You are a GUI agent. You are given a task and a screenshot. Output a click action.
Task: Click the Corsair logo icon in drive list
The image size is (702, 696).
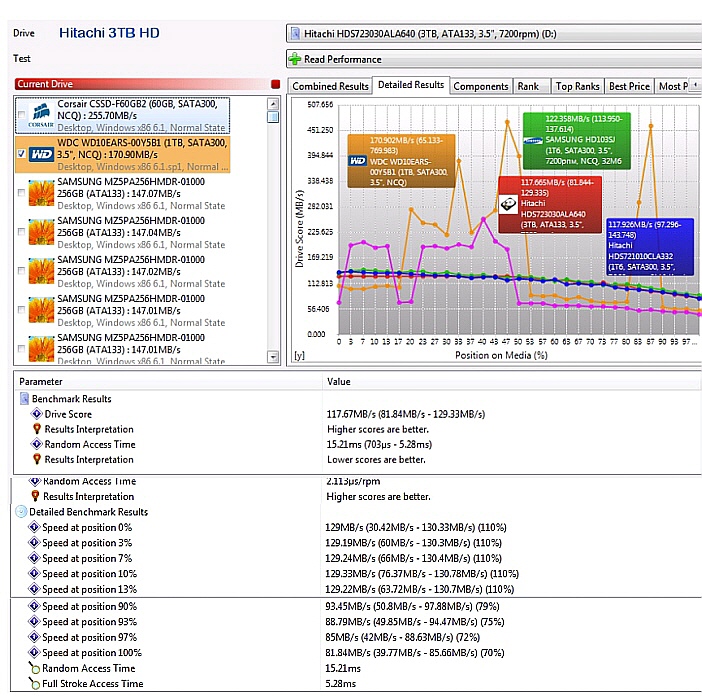tap(41, 115)
